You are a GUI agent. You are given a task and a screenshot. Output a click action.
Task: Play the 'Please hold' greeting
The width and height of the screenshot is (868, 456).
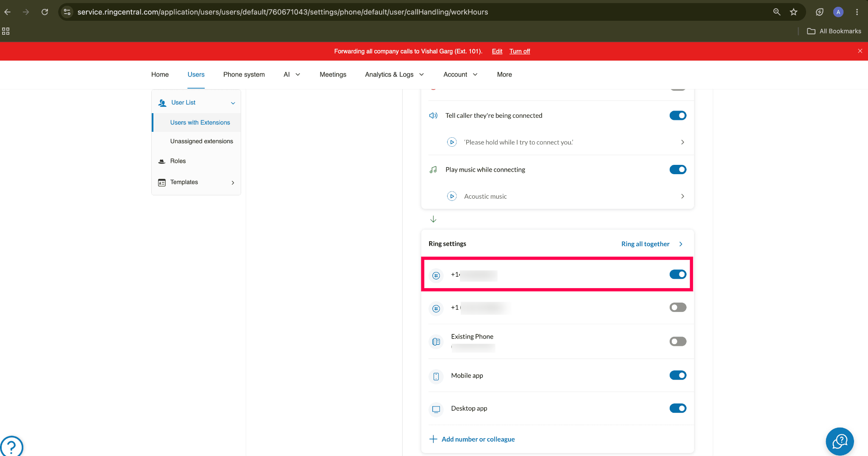tap(452, 142)
